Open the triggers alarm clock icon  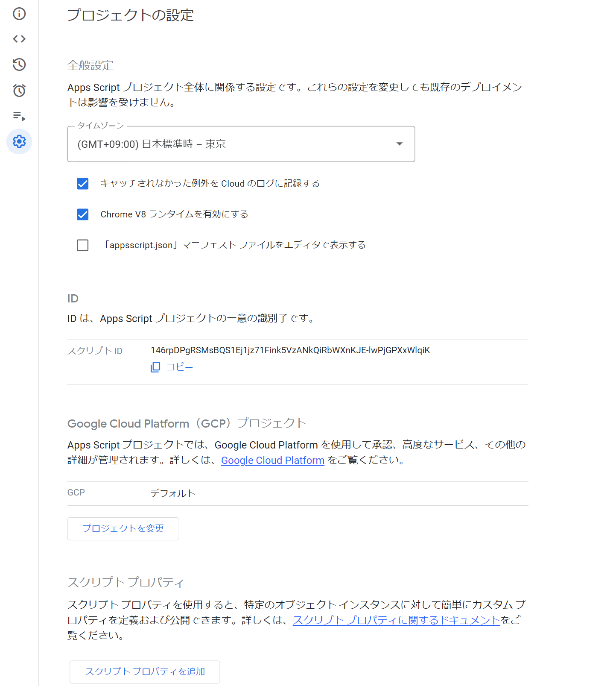(19, 90)
